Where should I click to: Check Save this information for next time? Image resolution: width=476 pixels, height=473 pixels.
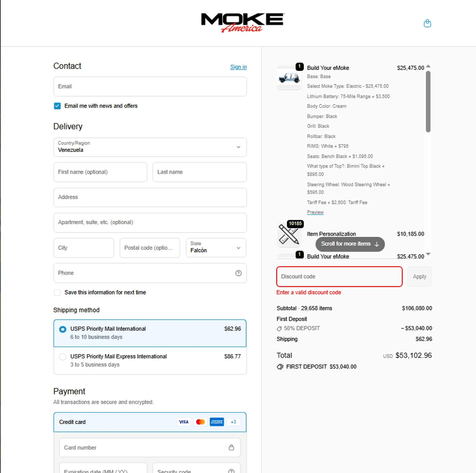[57, 292]
